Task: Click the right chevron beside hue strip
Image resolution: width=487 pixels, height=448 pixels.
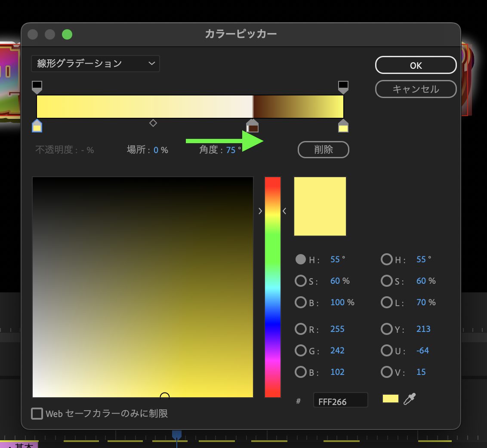Action: click(284, 211)
